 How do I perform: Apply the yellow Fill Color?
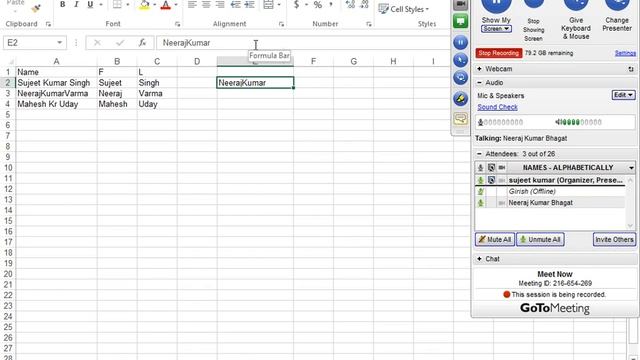point(144,4)
